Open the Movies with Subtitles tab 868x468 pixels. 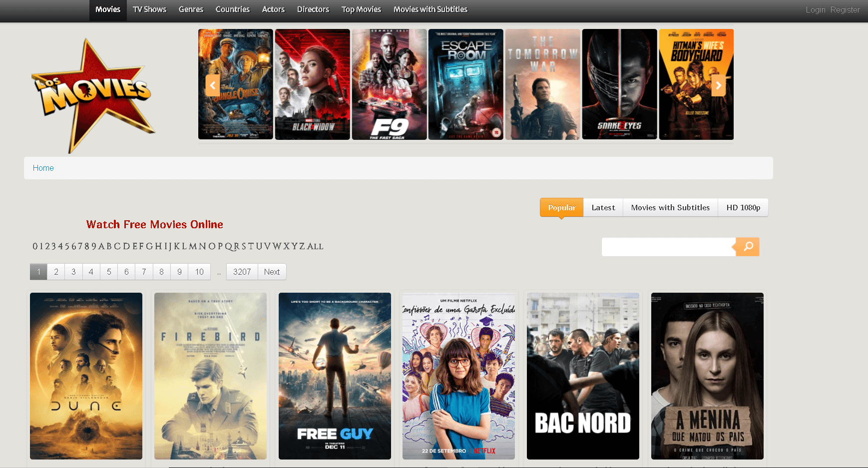[670, 207]
